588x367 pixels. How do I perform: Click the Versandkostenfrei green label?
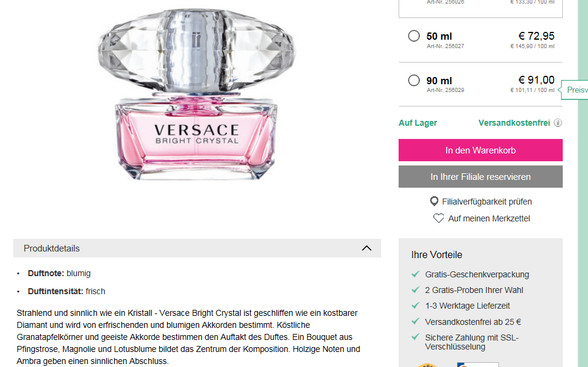click(x=514, y=123)
